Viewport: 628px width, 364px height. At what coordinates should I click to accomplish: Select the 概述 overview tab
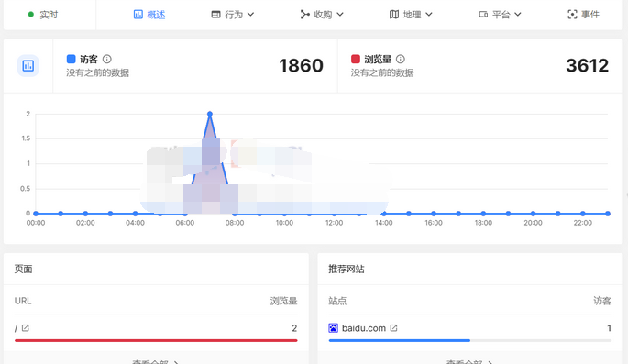click(149, 15)
